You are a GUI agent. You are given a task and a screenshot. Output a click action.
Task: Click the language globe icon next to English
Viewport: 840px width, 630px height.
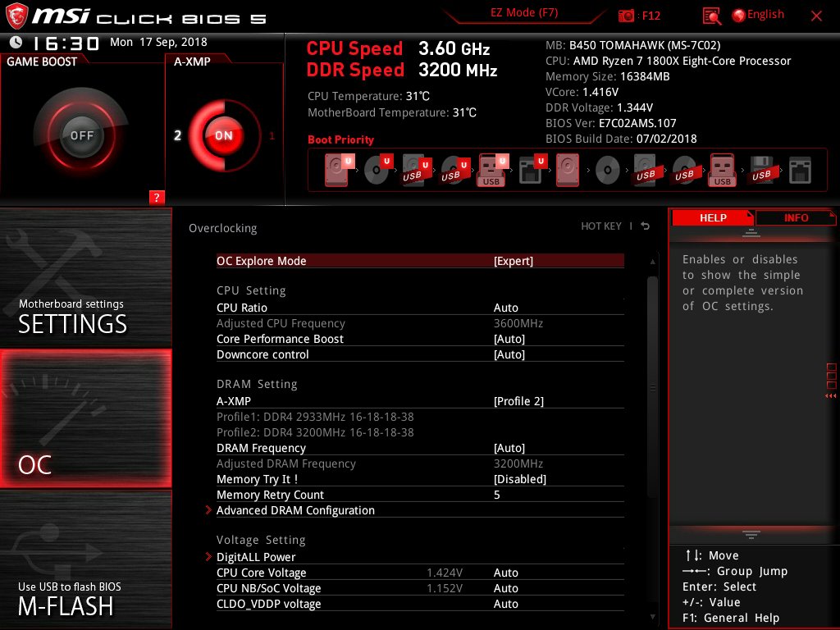click(x=738, y=16)
